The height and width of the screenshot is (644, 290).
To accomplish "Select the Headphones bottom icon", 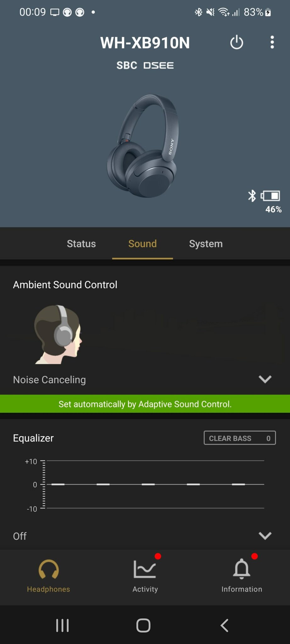I will pos(48,569).
